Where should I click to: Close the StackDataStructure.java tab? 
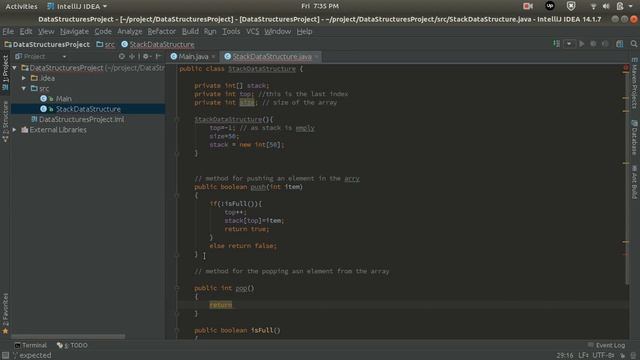[x=317, y=57]
